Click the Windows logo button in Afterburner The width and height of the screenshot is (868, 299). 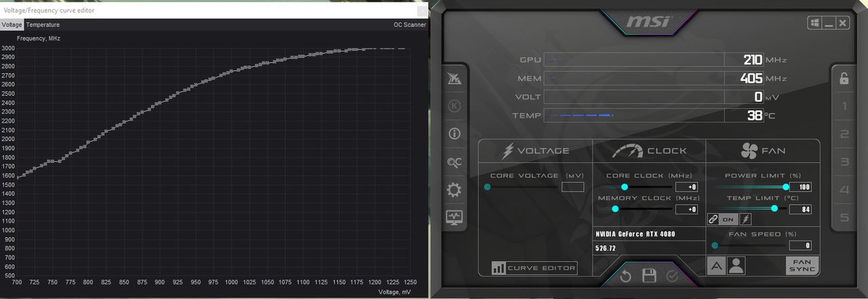coord(814,23)
